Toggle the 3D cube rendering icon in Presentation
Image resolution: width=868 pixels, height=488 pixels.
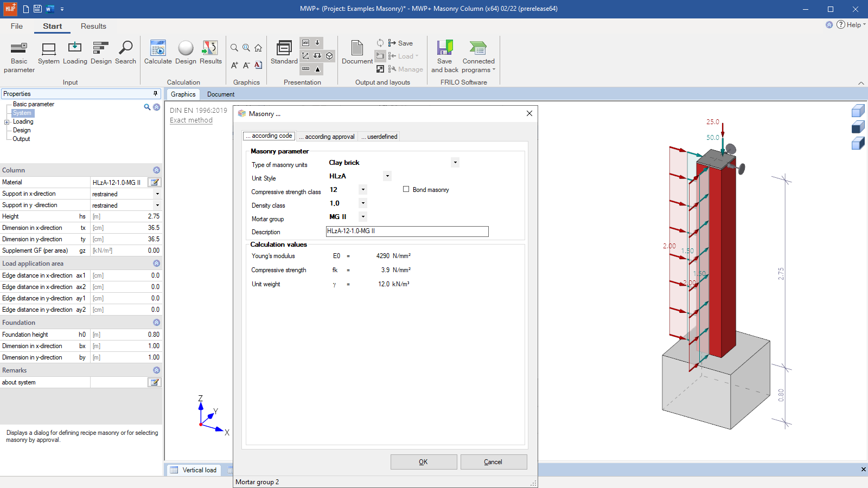(x=329, y=56)
